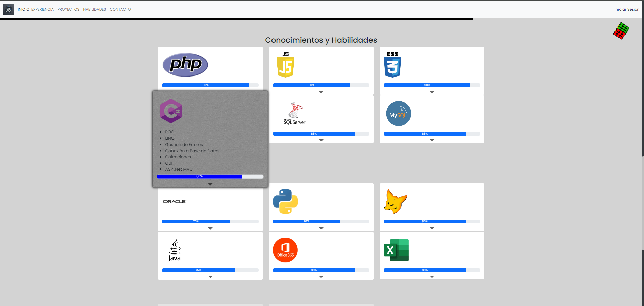Click the Iniciar Sesión link
This screenshot has height=306, width=644.
point(627,9)
